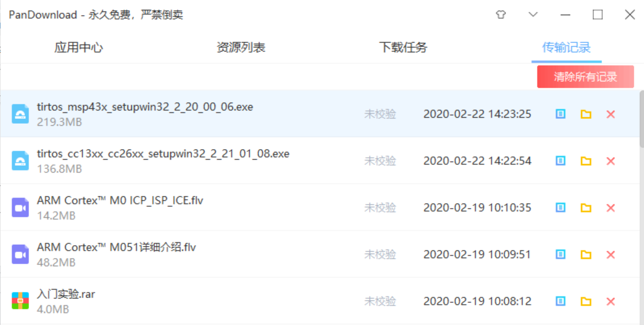Click 未校验 status in 入门实验.rar row

pos(380,301)
